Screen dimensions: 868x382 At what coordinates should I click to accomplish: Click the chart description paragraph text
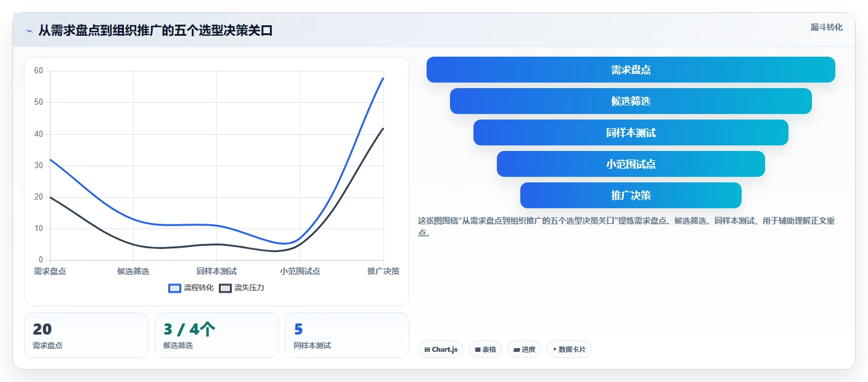(626, 227)
